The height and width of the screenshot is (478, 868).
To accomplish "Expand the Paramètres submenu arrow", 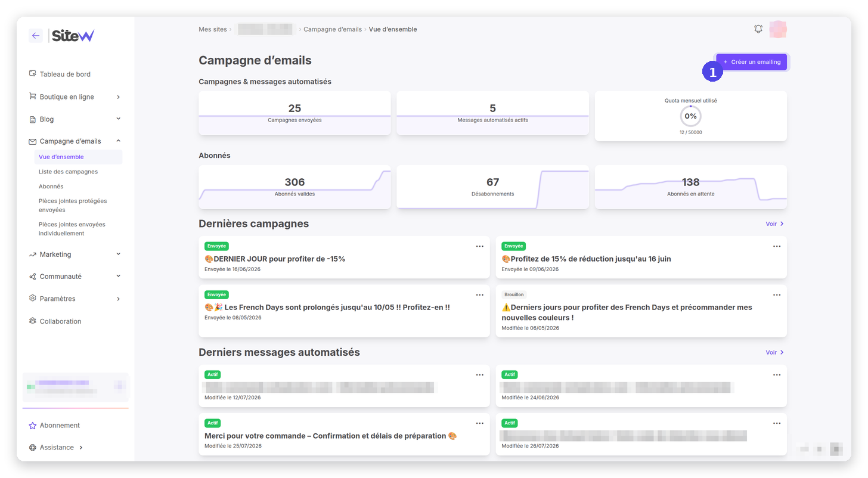I will 118,299.
